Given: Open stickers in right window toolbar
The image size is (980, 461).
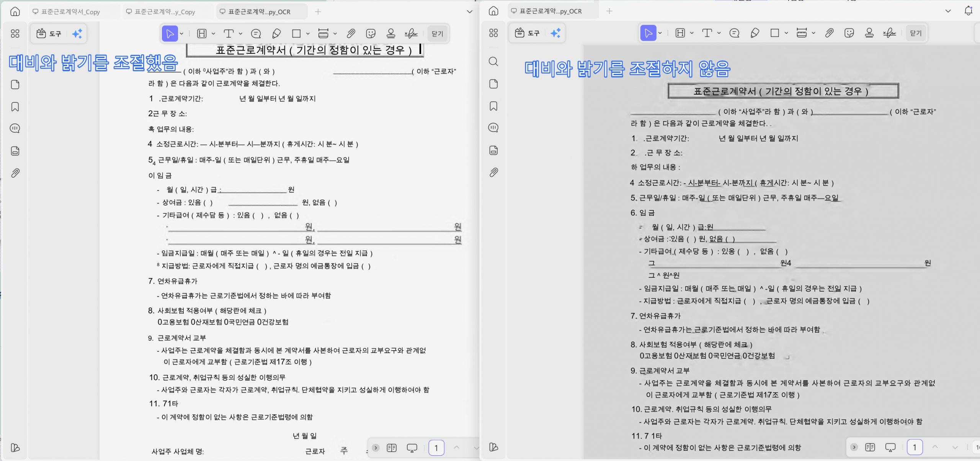Looking at the screenshot, I should click(x=849, y=33).
